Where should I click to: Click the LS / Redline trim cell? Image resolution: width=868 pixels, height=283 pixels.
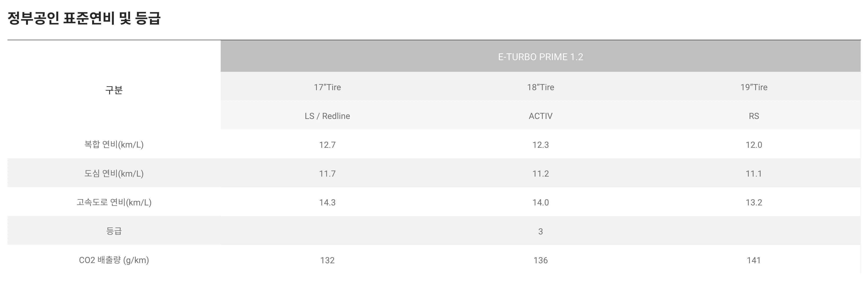point(327,116)
